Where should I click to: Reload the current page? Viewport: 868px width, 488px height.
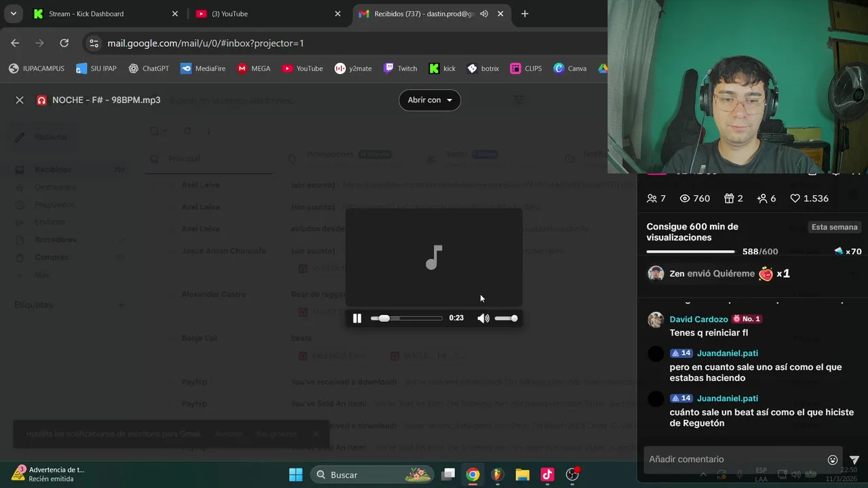point(64,43)
